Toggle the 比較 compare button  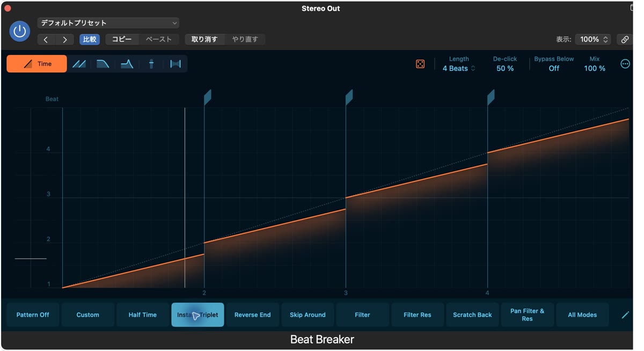90,39
